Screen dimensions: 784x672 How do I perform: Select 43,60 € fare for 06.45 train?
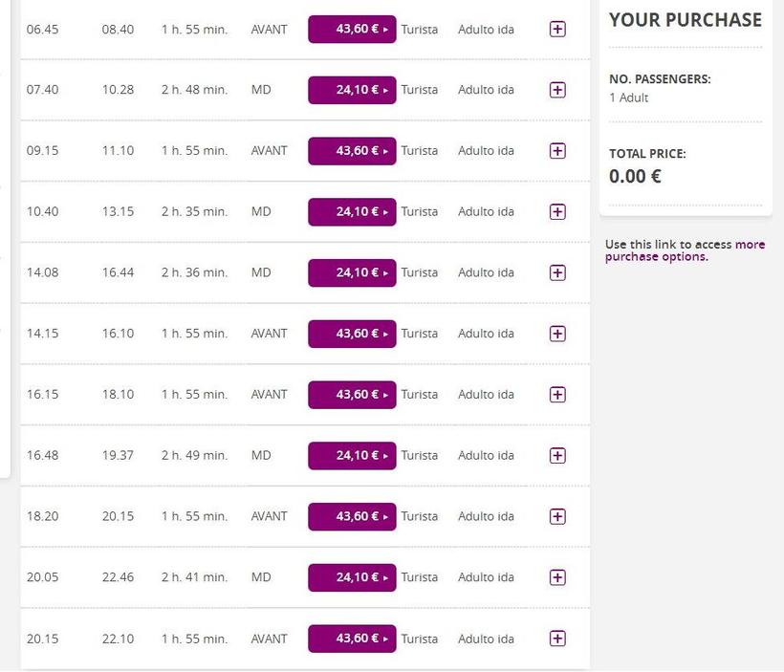click(352, 29)
